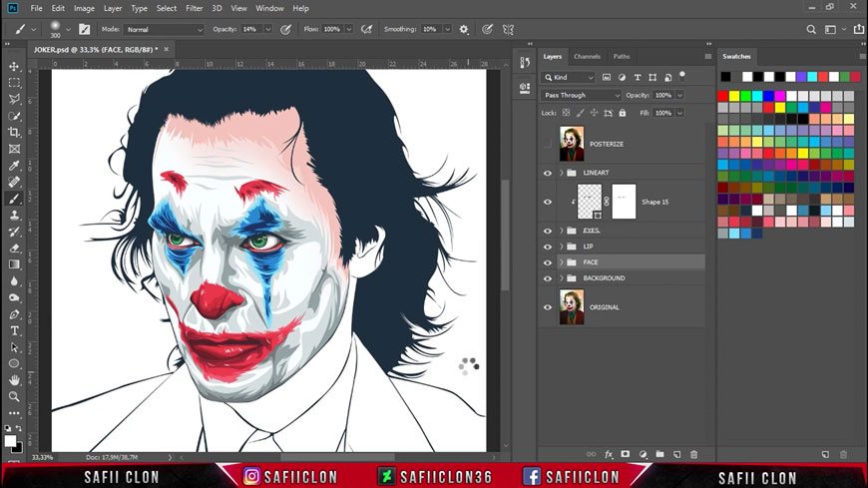Viewport: 868px width, 488px height.
Task: Create a new group folder
Action: [x=659, y=454]
